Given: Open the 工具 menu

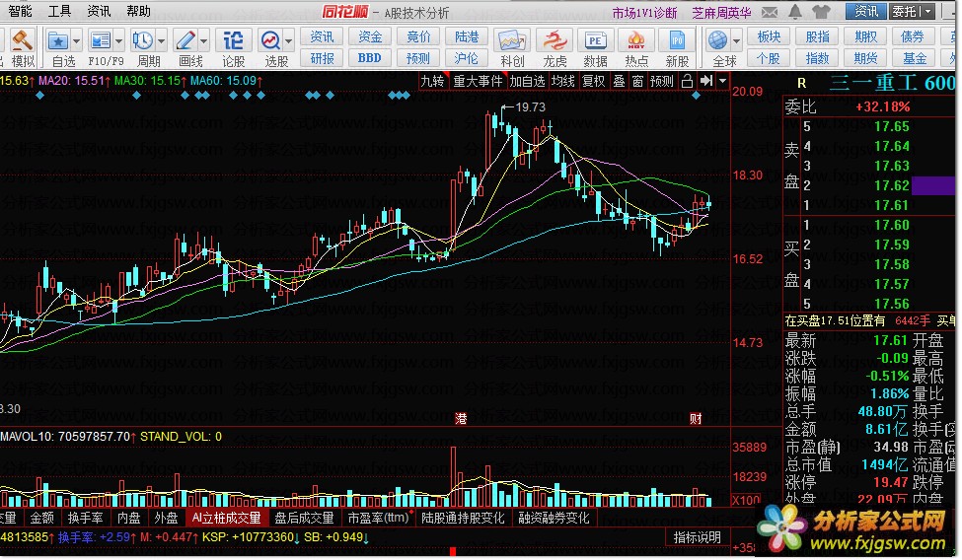Looking at the screenshot, I should click(x=59, y=11).
